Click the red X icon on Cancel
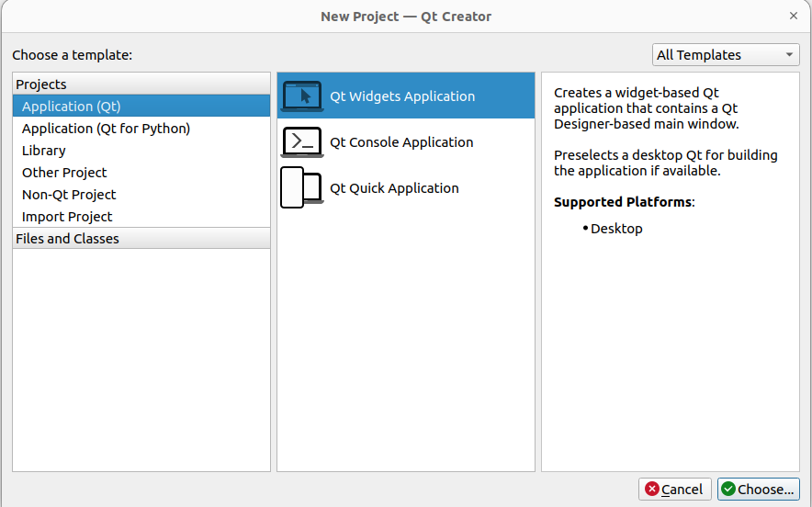 point(652,489)
